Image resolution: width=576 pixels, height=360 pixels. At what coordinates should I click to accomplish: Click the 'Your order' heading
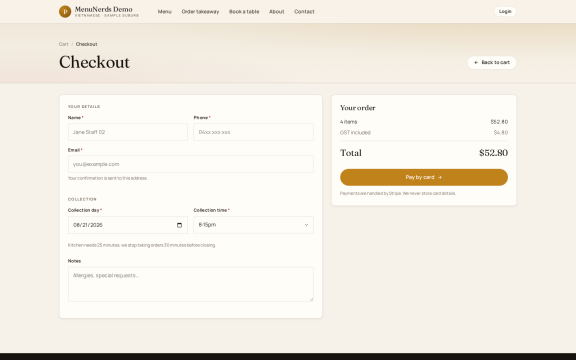358,108
